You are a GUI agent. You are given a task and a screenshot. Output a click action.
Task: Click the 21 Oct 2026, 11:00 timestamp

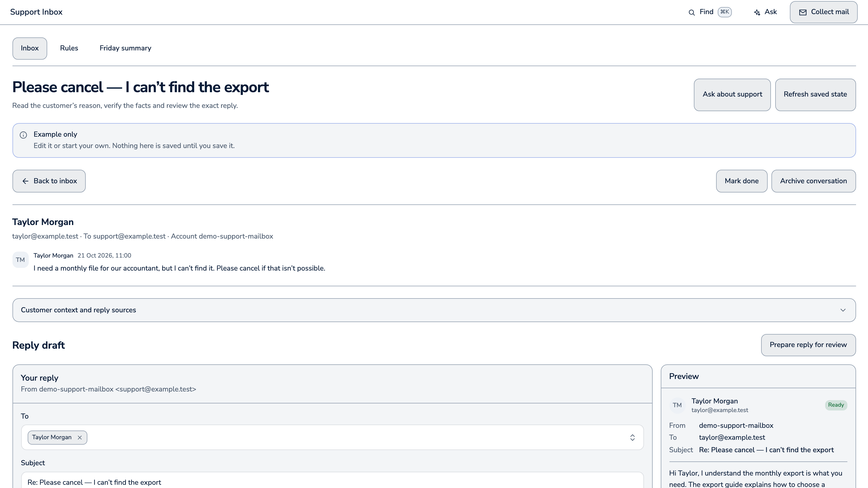pos(104,256)
